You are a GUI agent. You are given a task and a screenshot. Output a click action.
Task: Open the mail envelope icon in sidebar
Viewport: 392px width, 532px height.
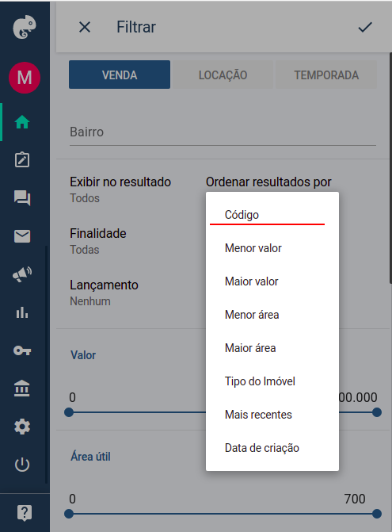tap(22, 236)
